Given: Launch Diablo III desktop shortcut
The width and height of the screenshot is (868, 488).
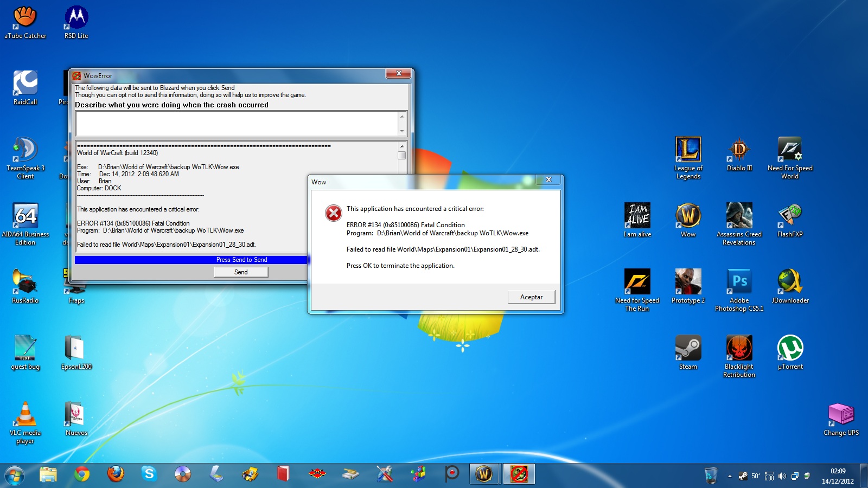Looking at the screenshot, I should (739, 154).
